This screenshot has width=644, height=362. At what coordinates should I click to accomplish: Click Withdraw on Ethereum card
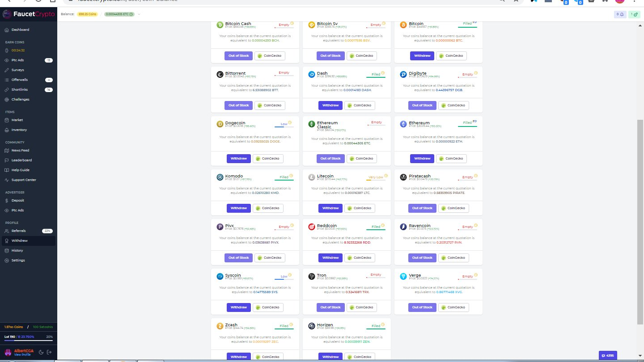pyautogui.click(x=422, y=159)
